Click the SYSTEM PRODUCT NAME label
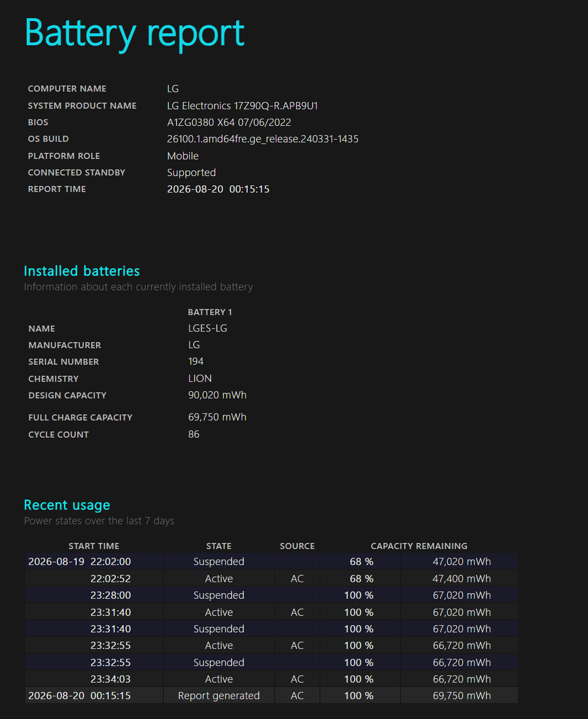 pyautogui.click(x=82, y=105)
